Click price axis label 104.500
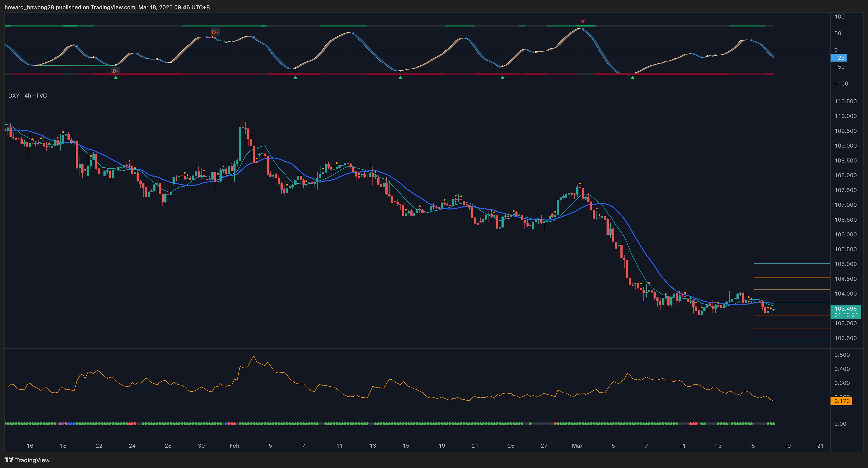Image resolution: width=868 pixels, height=468 pixels. [x=845, y=279]
